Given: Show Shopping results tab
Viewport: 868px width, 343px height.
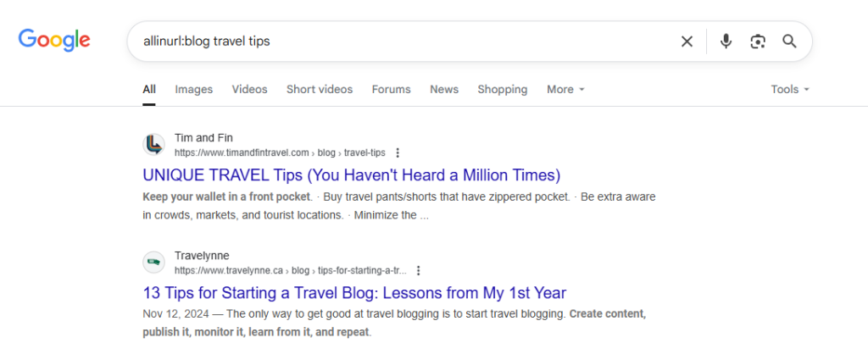Looking at the screenshot, I should click(502, 89).
